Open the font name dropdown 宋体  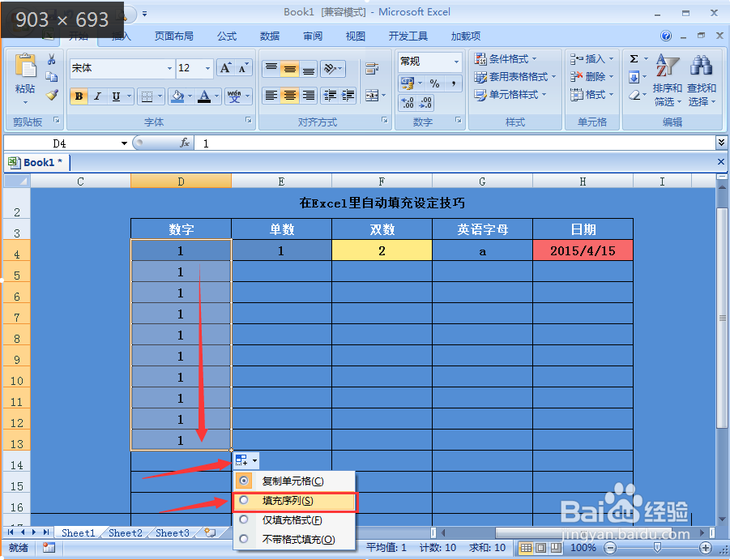point(169,68)
